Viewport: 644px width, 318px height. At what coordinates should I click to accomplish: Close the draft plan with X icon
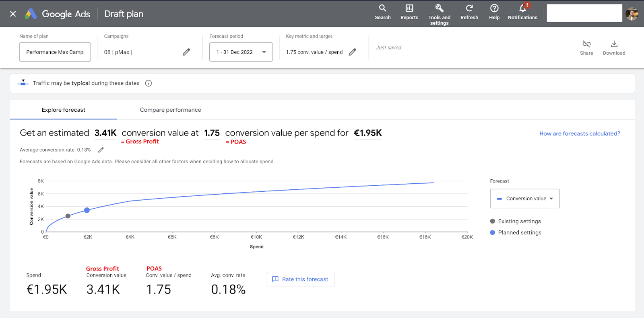coord(13,14)
